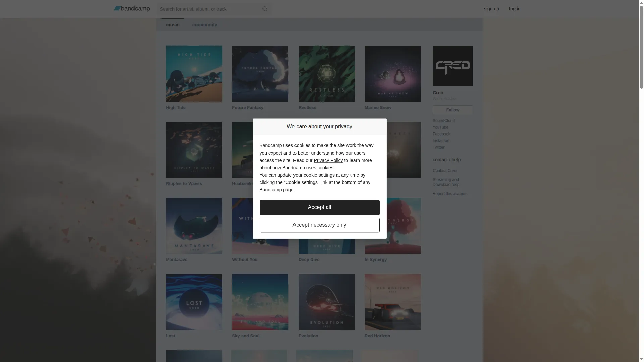Viewport: 644px width, 362px height.
Task: Click the Red Horizon title text
Action: tap(377, 336)
